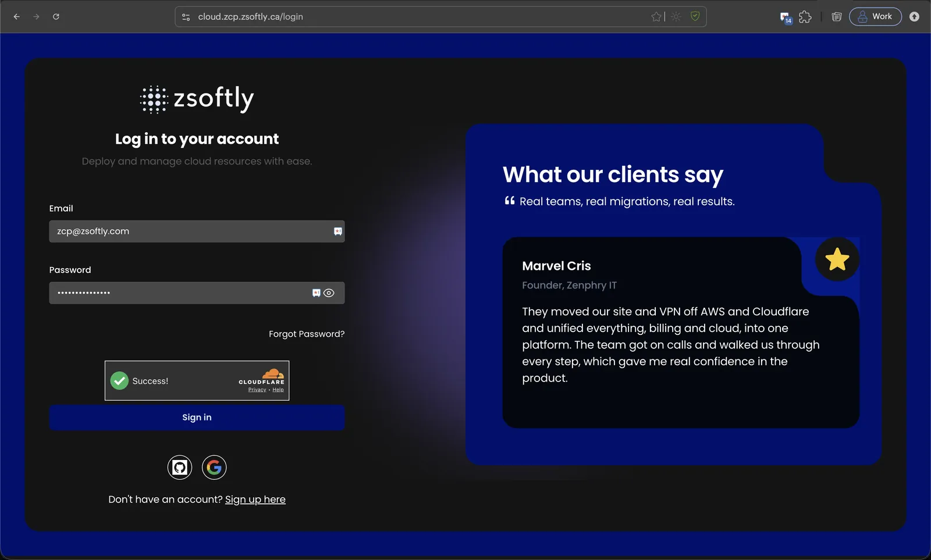Sign in with the GitHub icon
The image size is (931, 560).
pyautogui.click(x=180, y=467)
